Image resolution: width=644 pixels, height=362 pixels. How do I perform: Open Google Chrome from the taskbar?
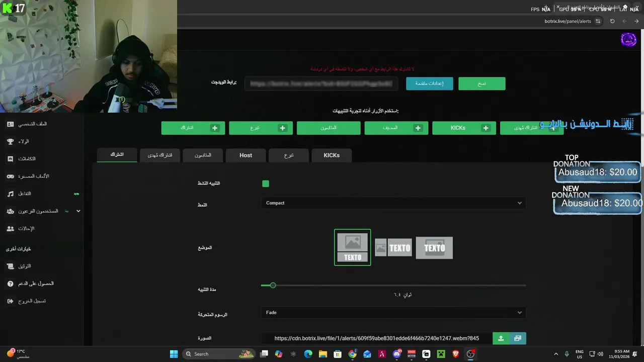(352, 354)
